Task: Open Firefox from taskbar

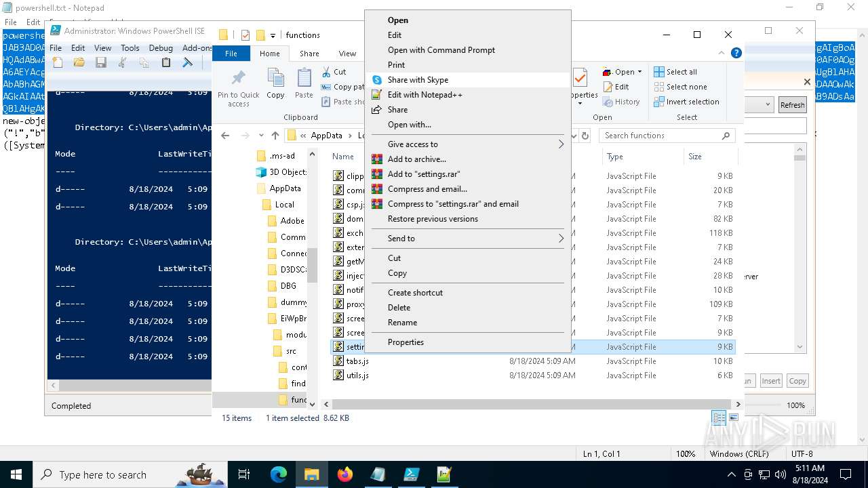Action: point(345,474)
